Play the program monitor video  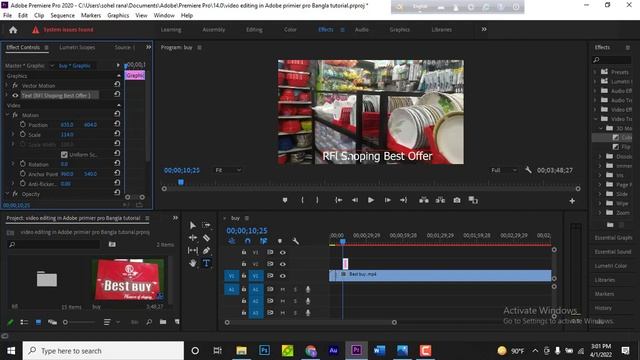pos(371,200)
